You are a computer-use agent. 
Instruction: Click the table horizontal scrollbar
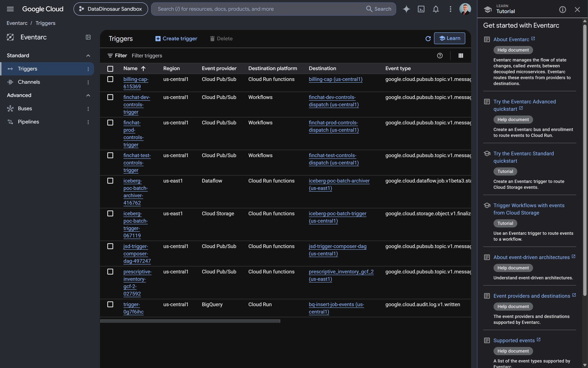tap(190, 321)
